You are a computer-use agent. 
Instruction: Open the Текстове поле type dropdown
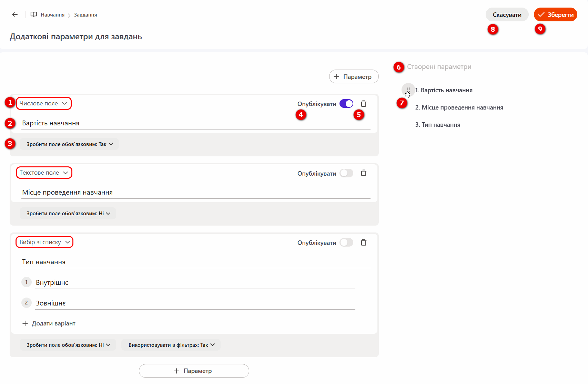pyautogui.click(x=44, y=173)
